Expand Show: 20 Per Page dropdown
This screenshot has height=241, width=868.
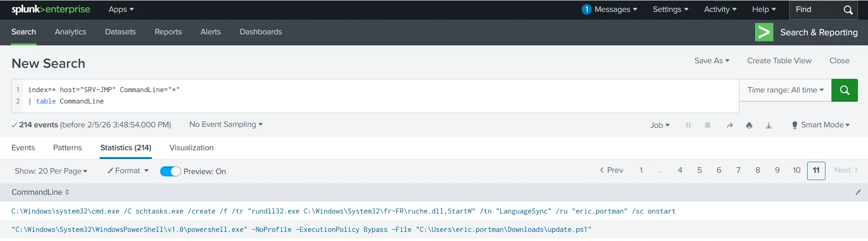[51, 171]
